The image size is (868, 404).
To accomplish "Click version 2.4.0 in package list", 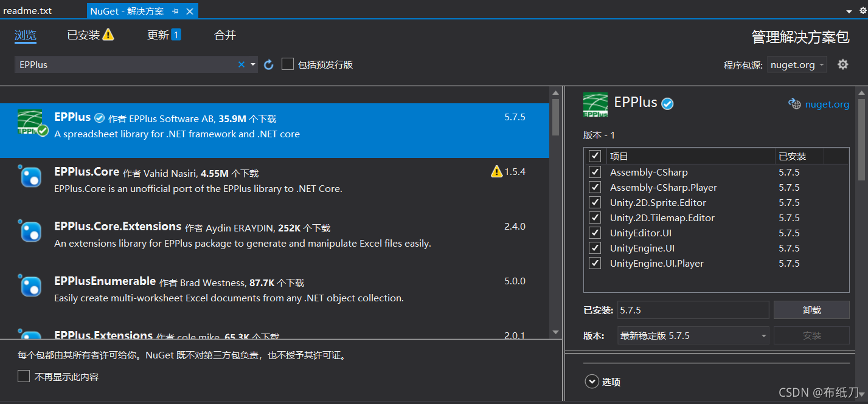I will (515, 227).
